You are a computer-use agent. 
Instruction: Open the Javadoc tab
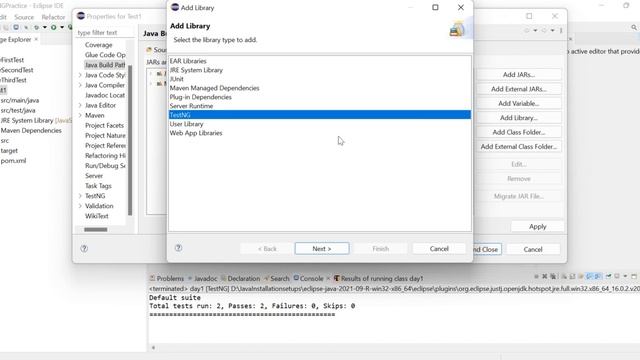click(x=202, y=278)
